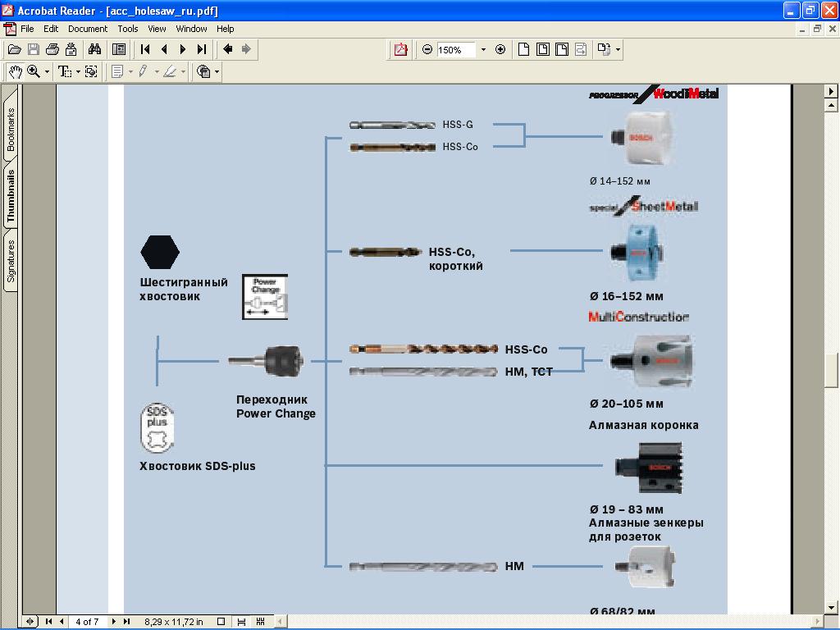Click the vertical scrollbar up arrow
This screenshot has width=840, height=630.
point(832,106)
